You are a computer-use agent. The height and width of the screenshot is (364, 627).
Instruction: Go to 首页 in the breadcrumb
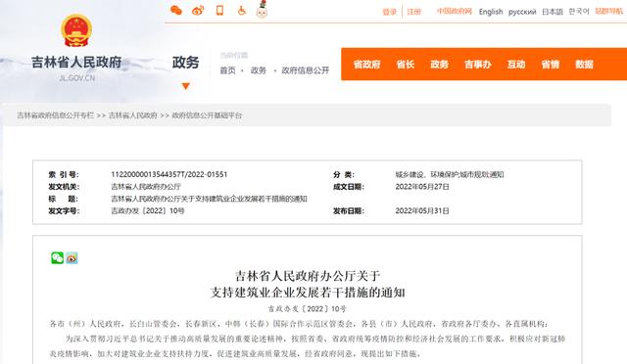(227, 70)
